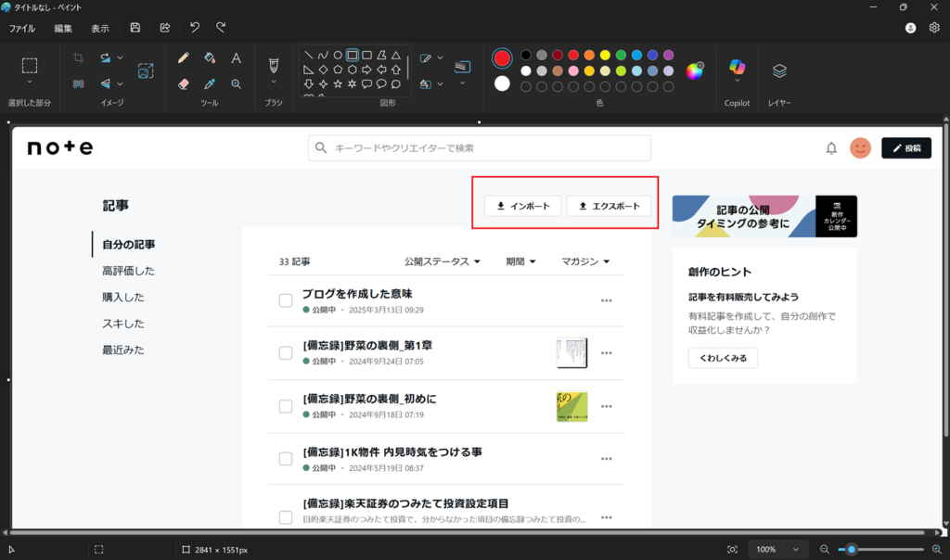Viewport: 950px width, 560px height.
Task: Select the Brushes tool icon
Action: [274, 65]
